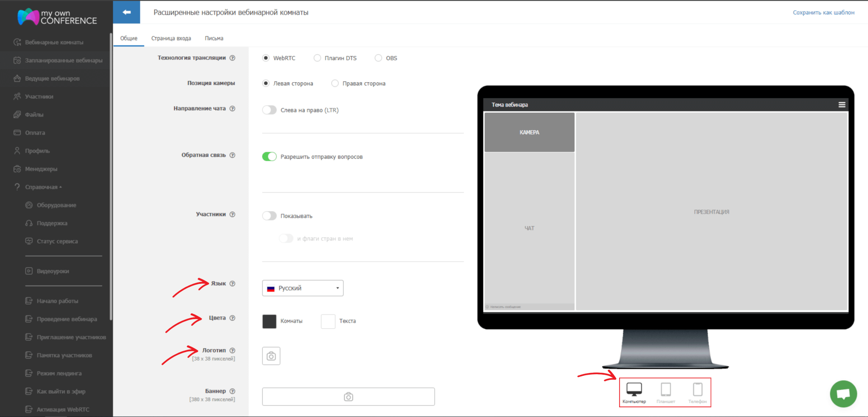Select the Tablet preview icon

point(665,389)
